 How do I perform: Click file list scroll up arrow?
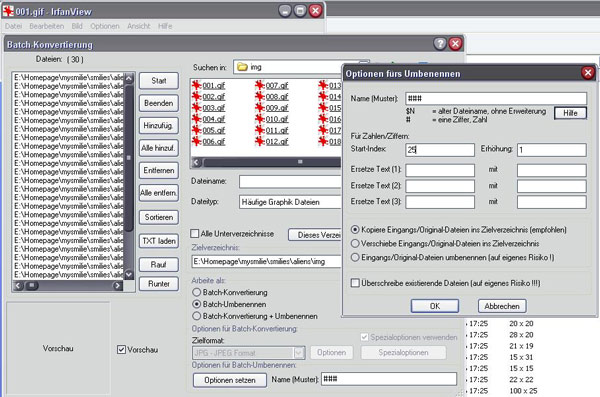tap(129, 78)
